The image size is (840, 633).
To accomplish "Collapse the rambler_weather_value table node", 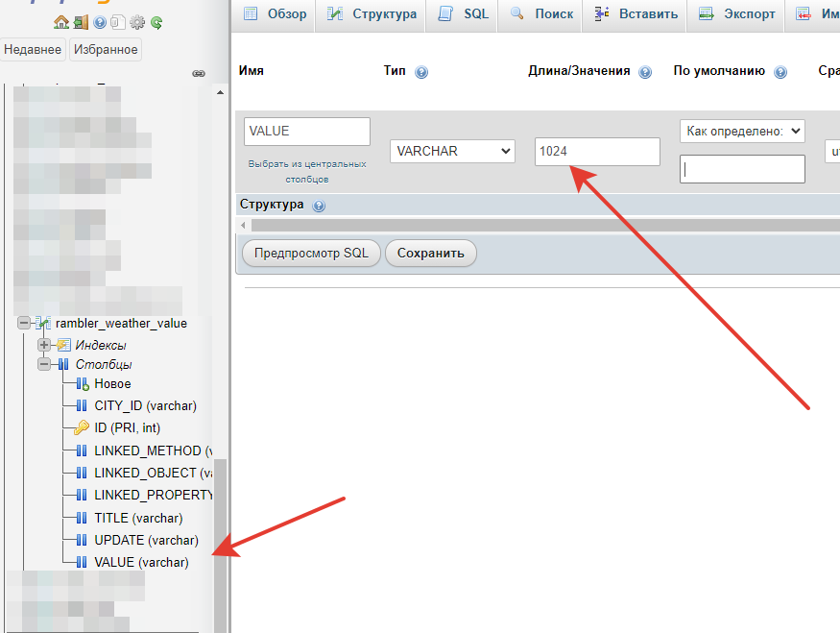I will pos(24,324).
